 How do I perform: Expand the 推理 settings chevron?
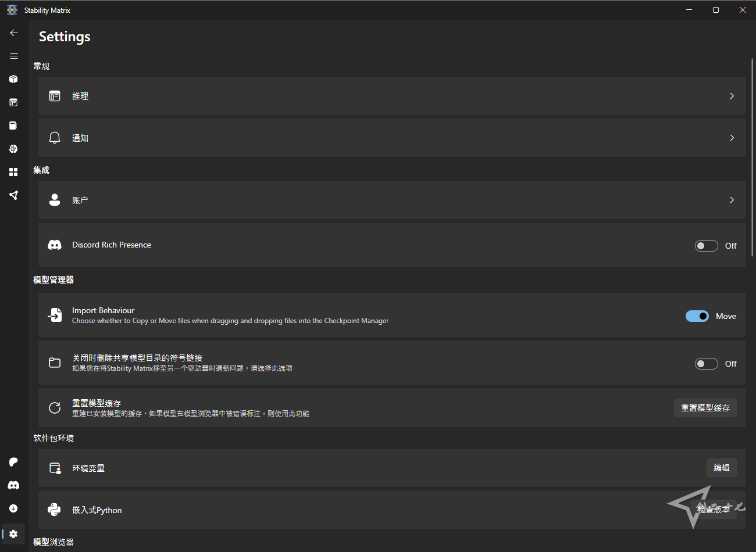pos(732,96)
